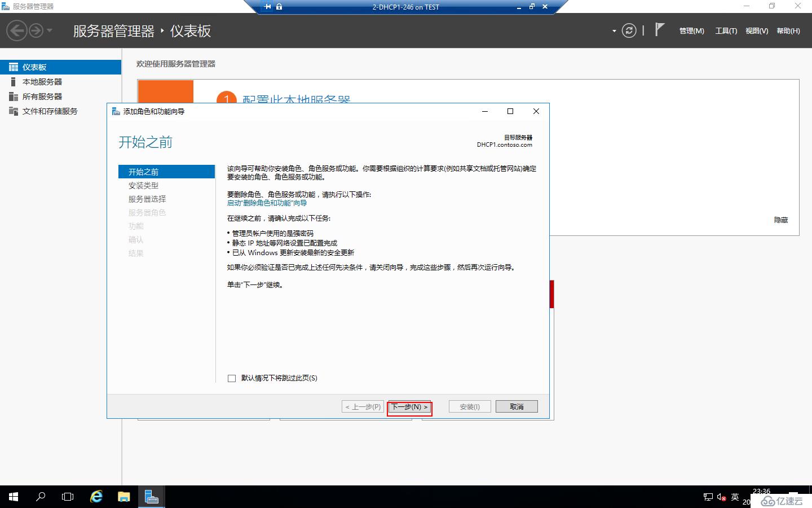Click the 取消 button in wizard
This screenshot has height=508, width=812.
(x=517, y=406)
